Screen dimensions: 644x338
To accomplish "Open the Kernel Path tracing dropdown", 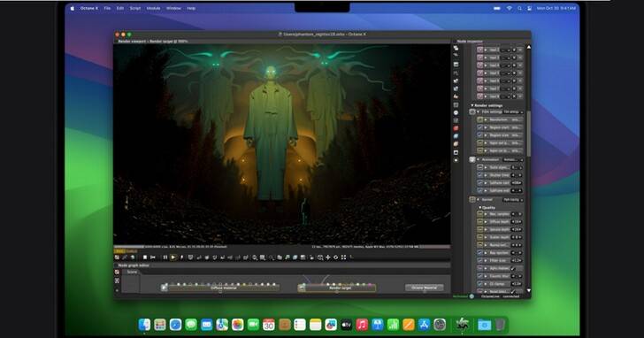I will click(x=513, y=200).
